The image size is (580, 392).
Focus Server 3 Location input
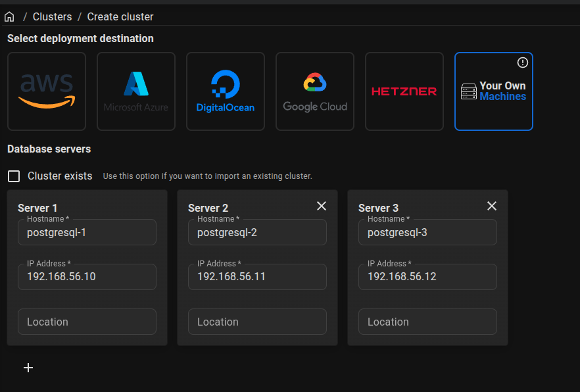427,322
